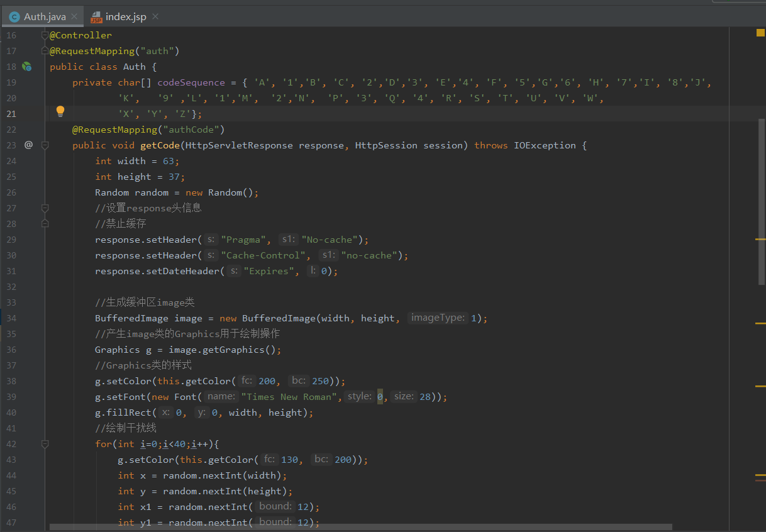Place the caret on the class name Auth

coord(135,67)
